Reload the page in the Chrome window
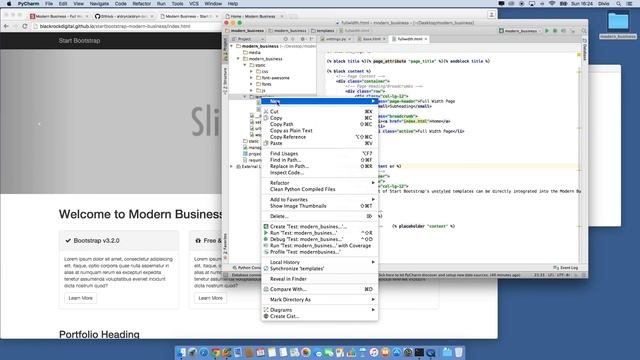Image resolution: width=640 pixels, height=360 pixels. point(25,26)
